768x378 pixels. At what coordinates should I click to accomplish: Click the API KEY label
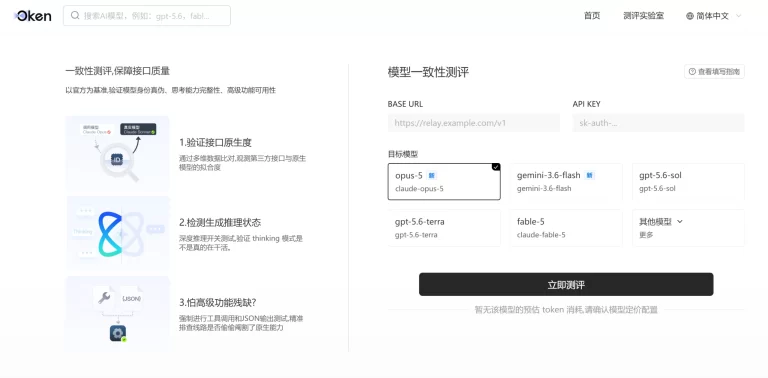tap(586, 104)
